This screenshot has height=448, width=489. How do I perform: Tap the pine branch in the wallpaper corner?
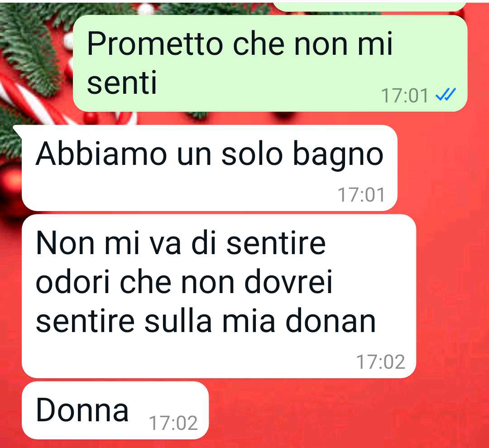pos(29,47)
